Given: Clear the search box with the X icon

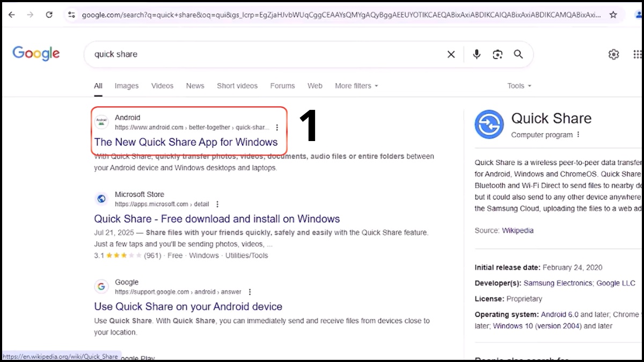Looking at the screenshot, I should [x=451, y=54].
